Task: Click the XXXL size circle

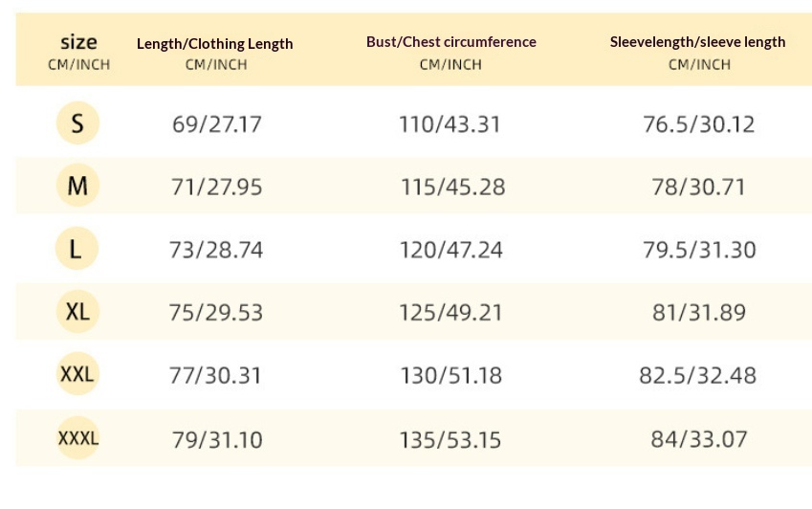Action: pyautogui.click(x=77, y=439)
